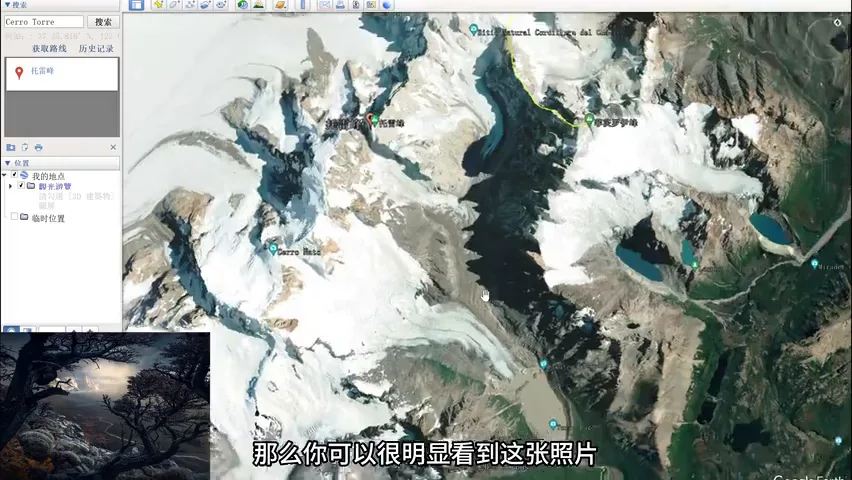The image size is (852, 480).
Task: Expand the 觀光游覽 folder arrow
Action: pyautogui.click(x=10, y=186)
